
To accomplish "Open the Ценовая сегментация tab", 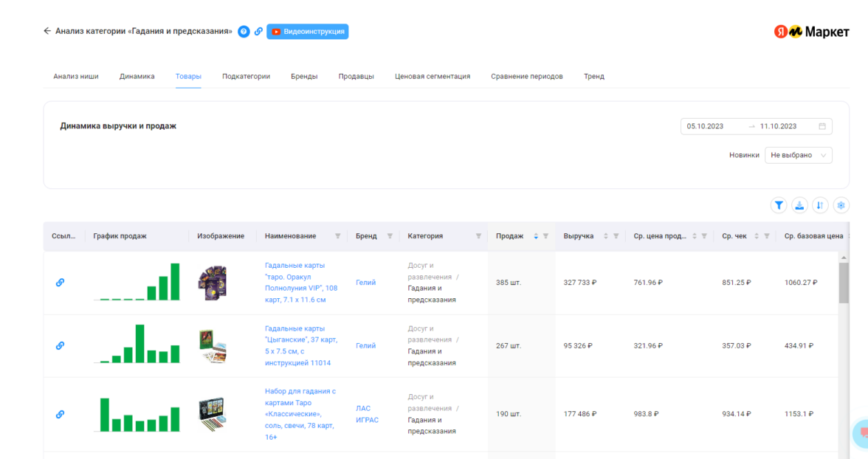I will [x=432, y=76].
